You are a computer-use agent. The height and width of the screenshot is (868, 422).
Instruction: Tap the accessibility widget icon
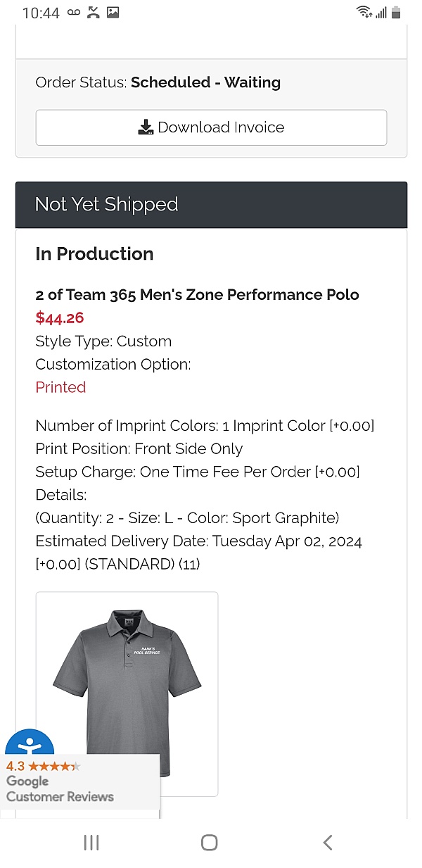tap(30, 745)
